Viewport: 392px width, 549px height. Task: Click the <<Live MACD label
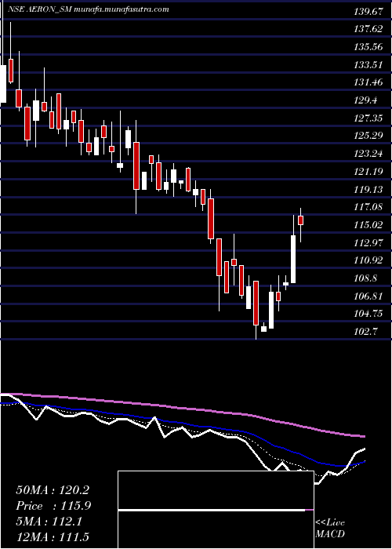click(330, 529)
